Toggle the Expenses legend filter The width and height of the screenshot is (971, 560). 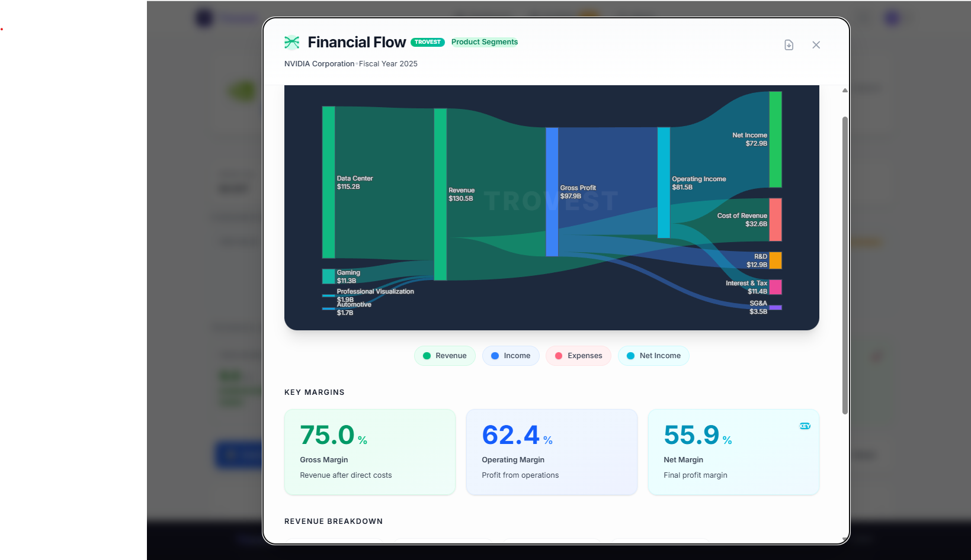click(x=578, y=356)
